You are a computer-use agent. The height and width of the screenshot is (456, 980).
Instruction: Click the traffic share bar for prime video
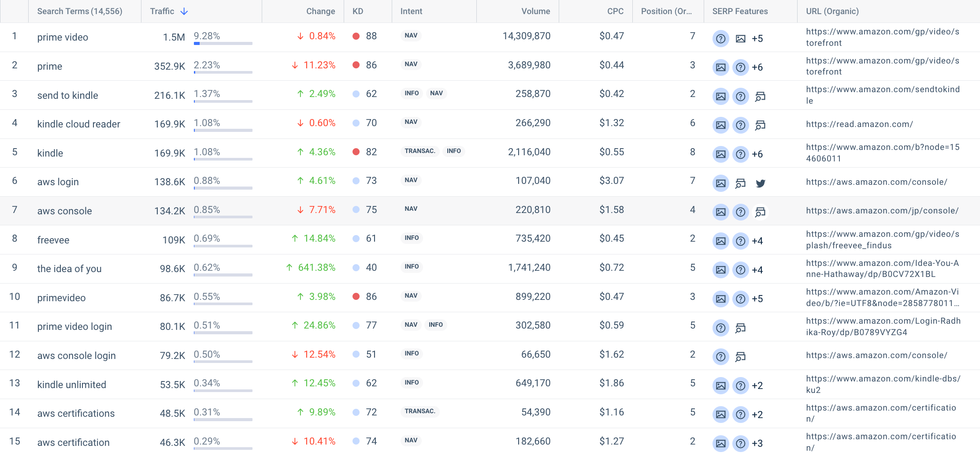[x=223, y=43]
